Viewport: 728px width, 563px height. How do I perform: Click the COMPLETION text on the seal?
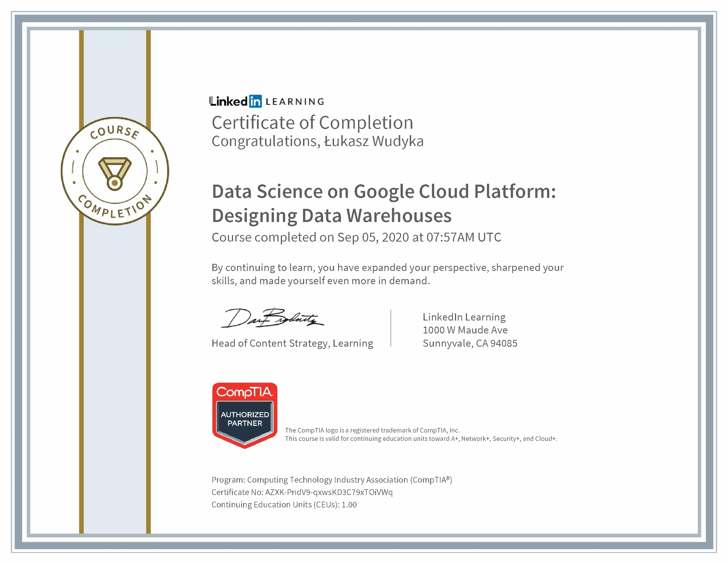(115, 207)
